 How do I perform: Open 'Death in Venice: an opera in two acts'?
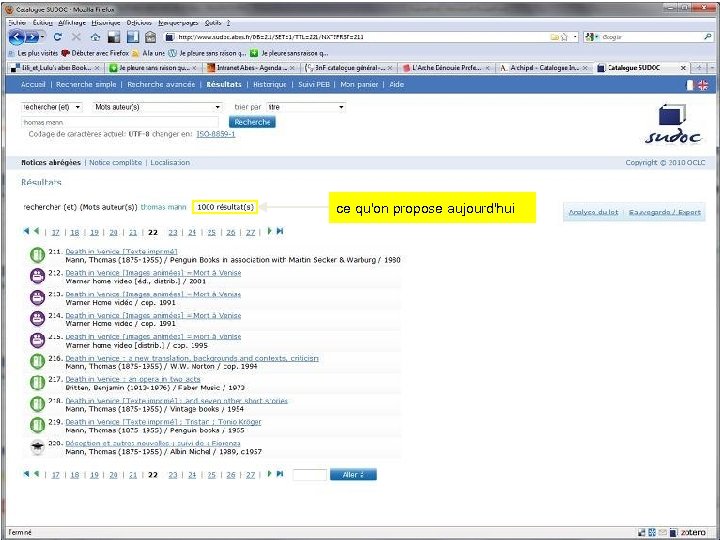pos(133,379)
